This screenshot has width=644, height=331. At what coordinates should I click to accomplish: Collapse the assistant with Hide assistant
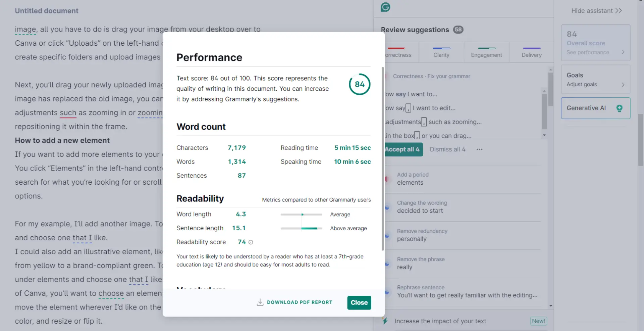(x=596, y=11)
